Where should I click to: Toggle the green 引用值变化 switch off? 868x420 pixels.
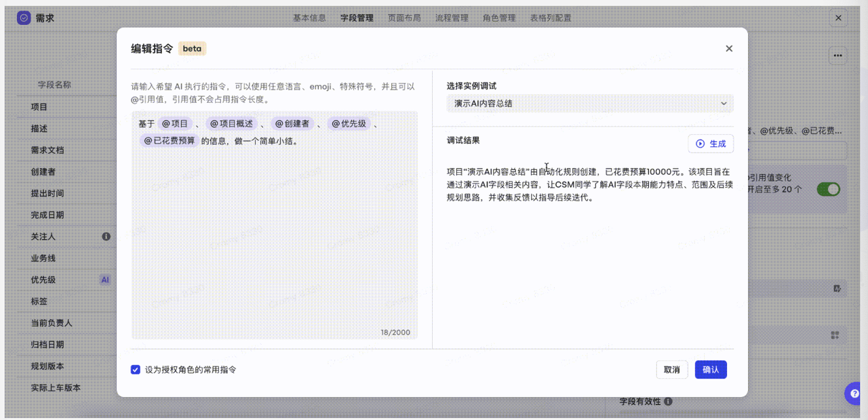(x=828, y=189)
